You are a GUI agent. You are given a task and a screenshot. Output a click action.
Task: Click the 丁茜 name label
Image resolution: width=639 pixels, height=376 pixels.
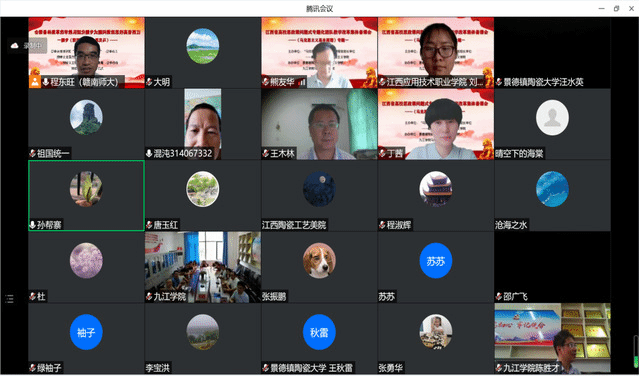395,154
